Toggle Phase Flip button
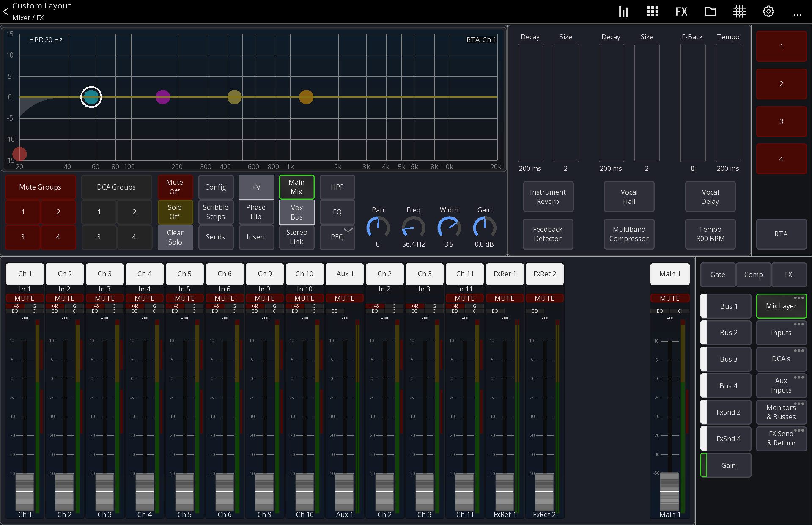 coord(256,212)
